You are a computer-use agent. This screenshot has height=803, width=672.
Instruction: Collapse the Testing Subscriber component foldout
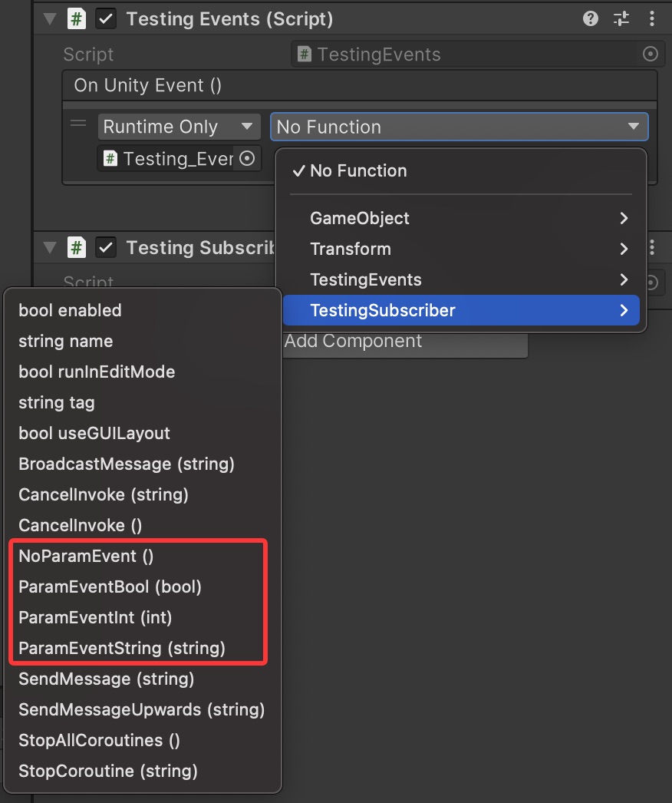(x=51, y=247)
